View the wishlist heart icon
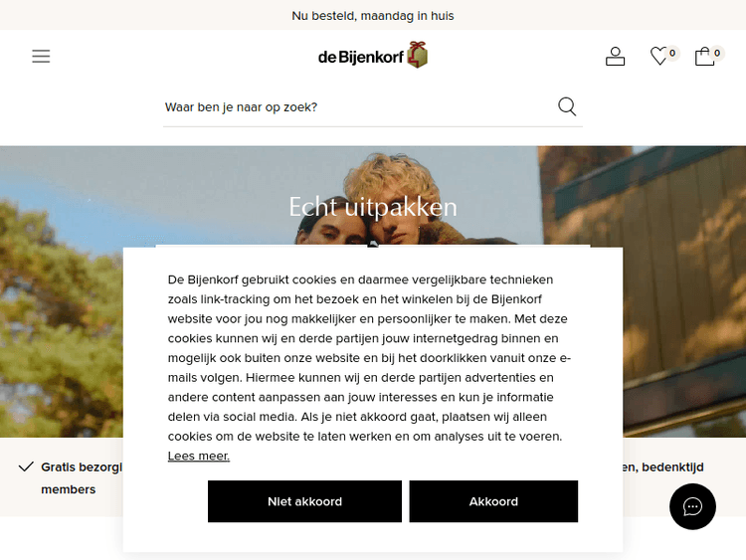This screenshot has height=560, width=746. [x=658, y=56]
